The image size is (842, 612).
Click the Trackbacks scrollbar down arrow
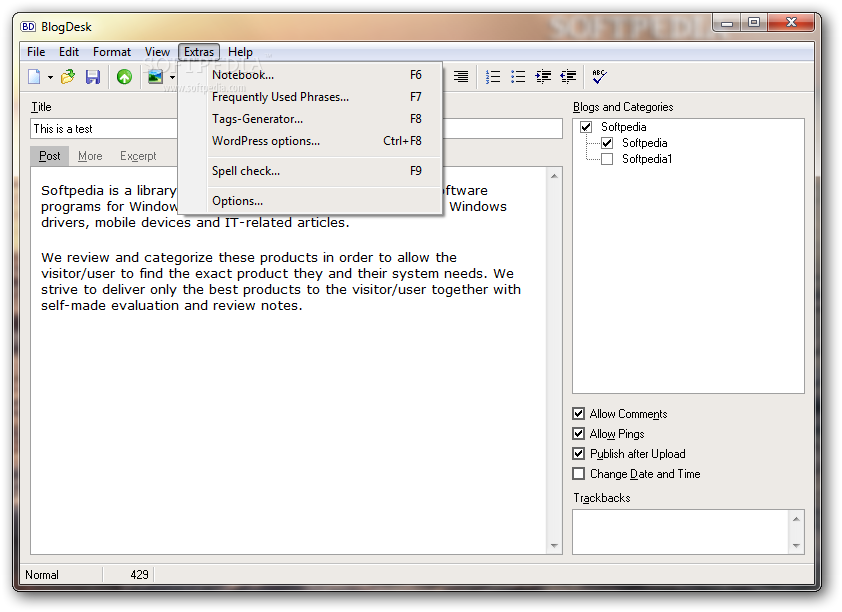click(x=796, y=546)
